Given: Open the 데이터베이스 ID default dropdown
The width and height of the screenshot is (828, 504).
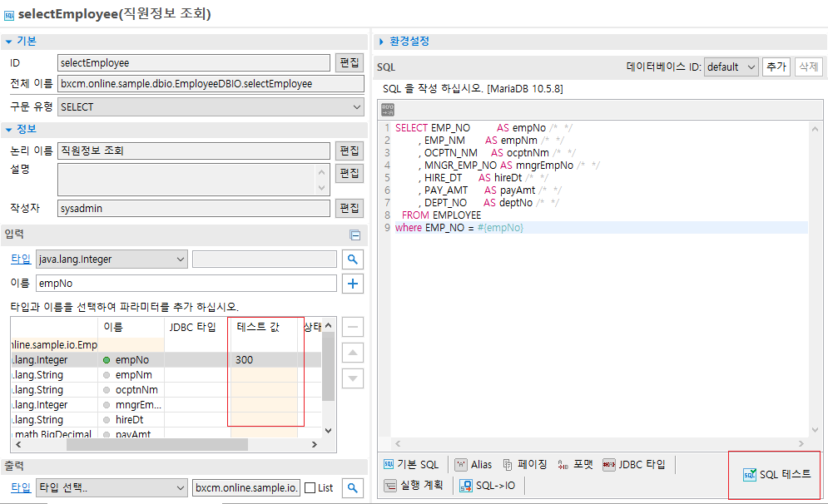Looking at the screenshot, I should (x=731, y=67).
